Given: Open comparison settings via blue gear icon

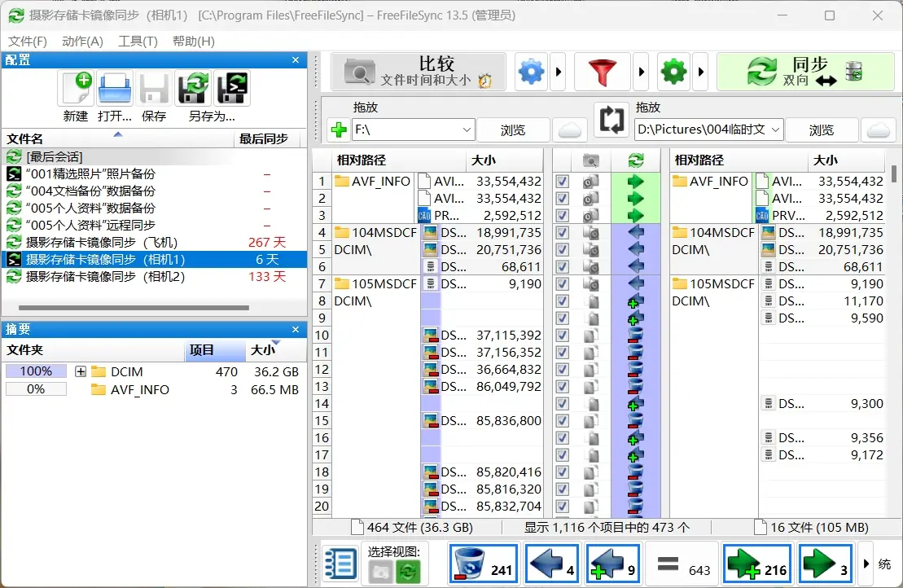Looking at the screenshot, I should click(x=531, y=71).
